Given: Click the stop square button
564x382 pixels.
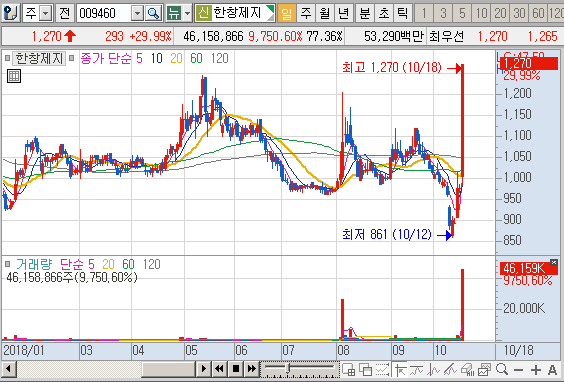Looking at the screenshot, I should pos(236,369).
